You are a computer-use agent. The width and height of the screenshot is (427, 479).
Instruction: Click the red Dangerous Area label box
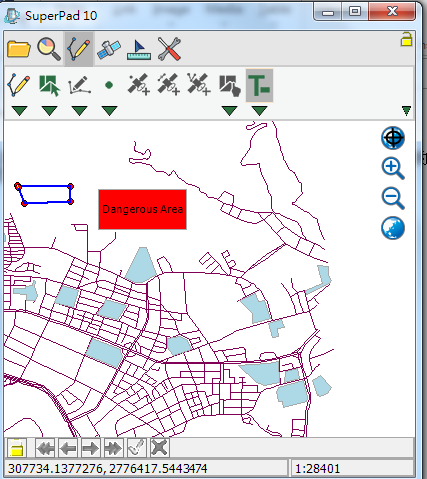[142, 209]
